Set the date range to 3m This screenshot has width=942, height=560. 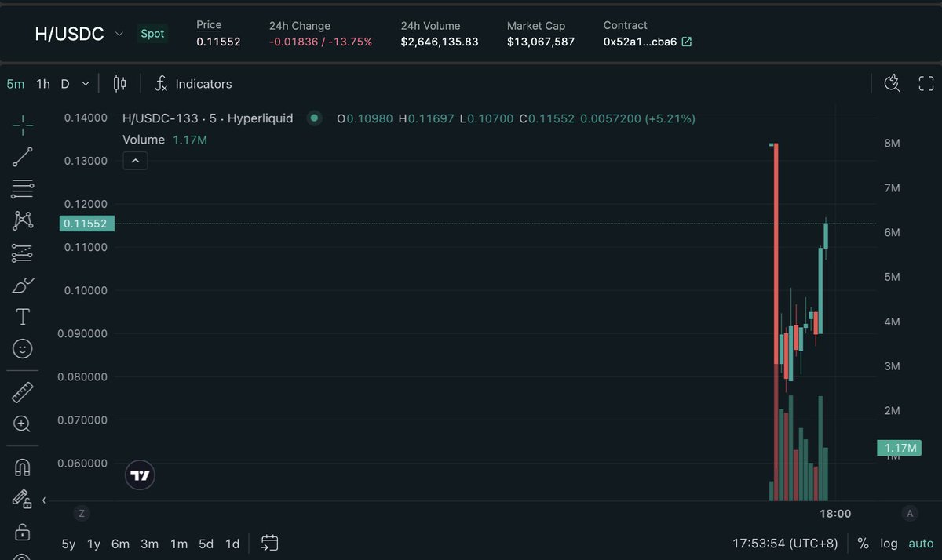click(x=149, y=544)
